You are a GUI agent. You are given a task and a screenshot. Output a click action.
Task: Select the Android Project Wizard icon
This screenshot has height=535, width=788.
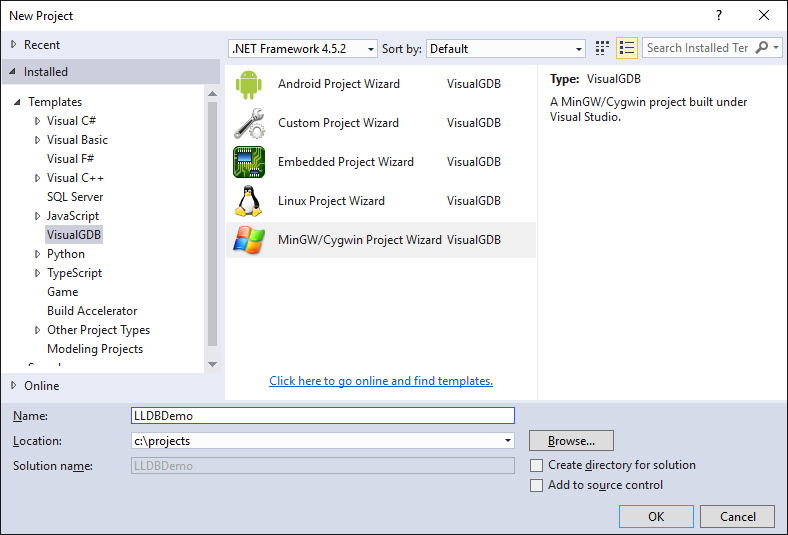point(249,84)
